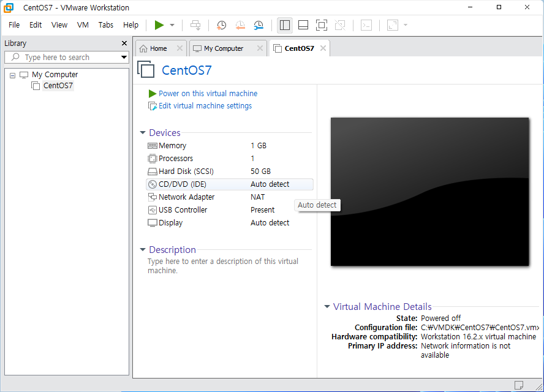
Task: Close the Library panel
Action: 124,43
